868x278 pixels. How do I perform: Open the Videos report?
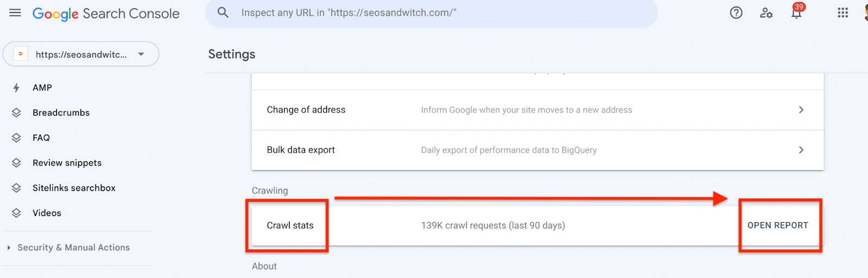pyautogui.click(x=47, y=213)
